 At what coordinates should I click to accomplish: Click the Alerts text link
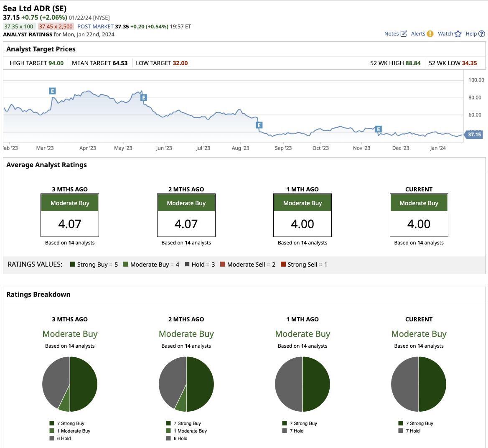(418, 34)
